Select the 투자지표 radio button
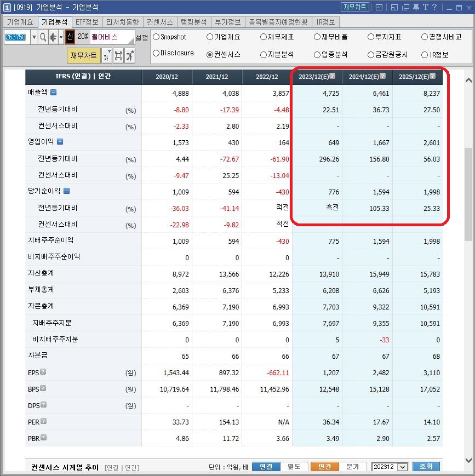Screen dimensions: 475x476 tap(371, 37)
